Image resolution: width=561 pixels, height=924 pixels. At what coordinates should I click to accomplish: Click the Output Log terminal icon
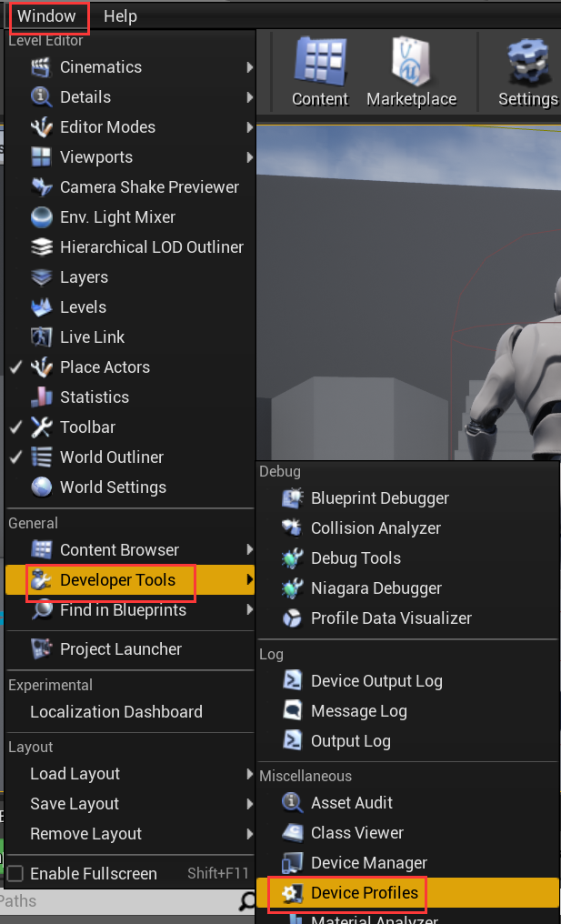point(292,741)
